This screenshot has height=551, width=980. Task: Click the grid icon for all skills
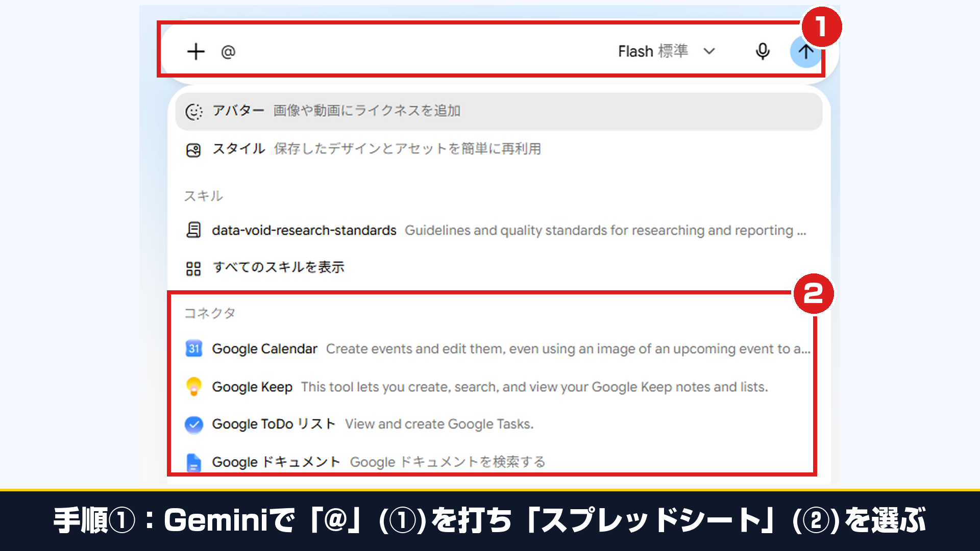(x=193, y=269)
